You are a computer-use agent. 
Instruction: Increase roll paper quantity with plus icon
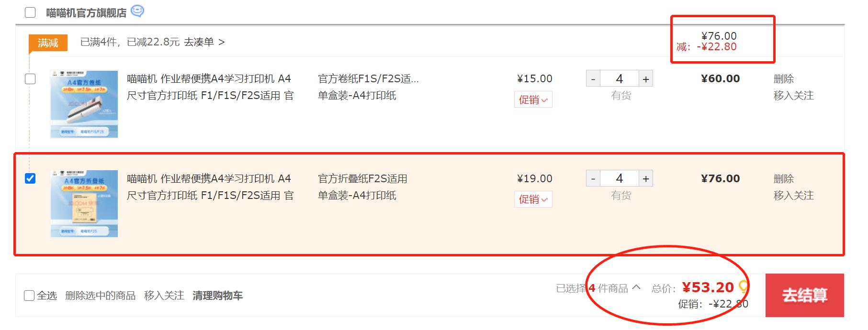click(646, 78)
